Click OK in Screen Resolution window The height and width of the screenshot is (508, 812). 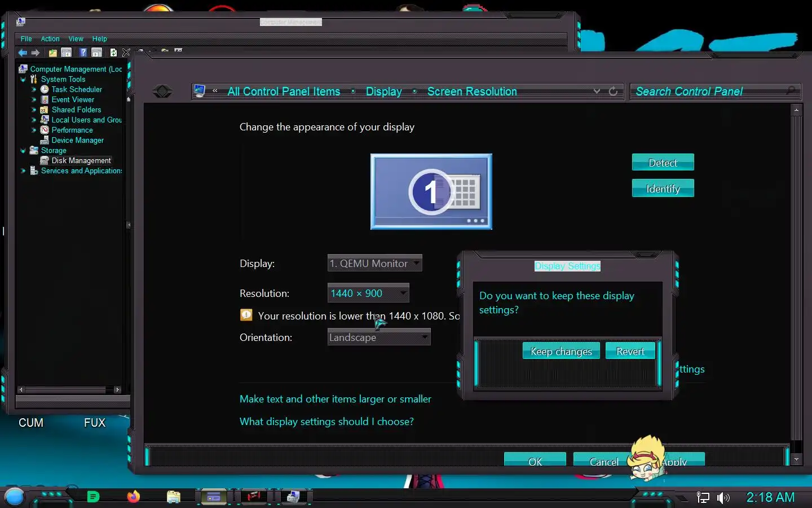click(x=535, y=459)
